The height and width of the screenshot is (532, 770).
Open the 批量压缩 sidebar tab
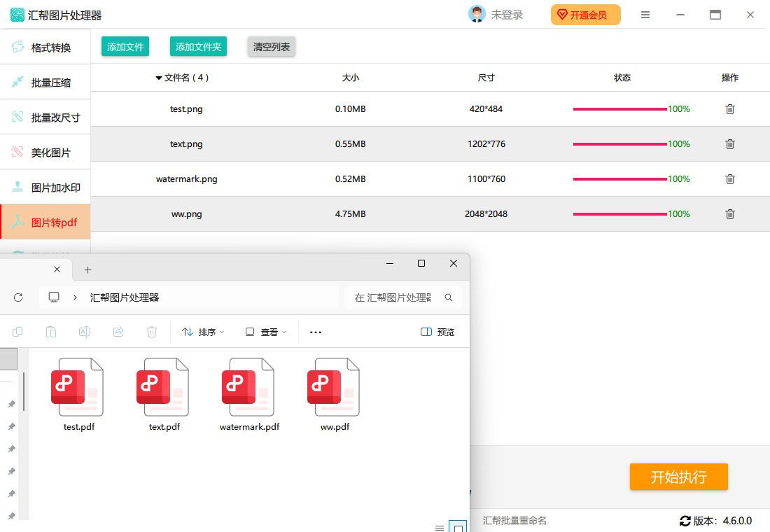(x=45, y=82)
